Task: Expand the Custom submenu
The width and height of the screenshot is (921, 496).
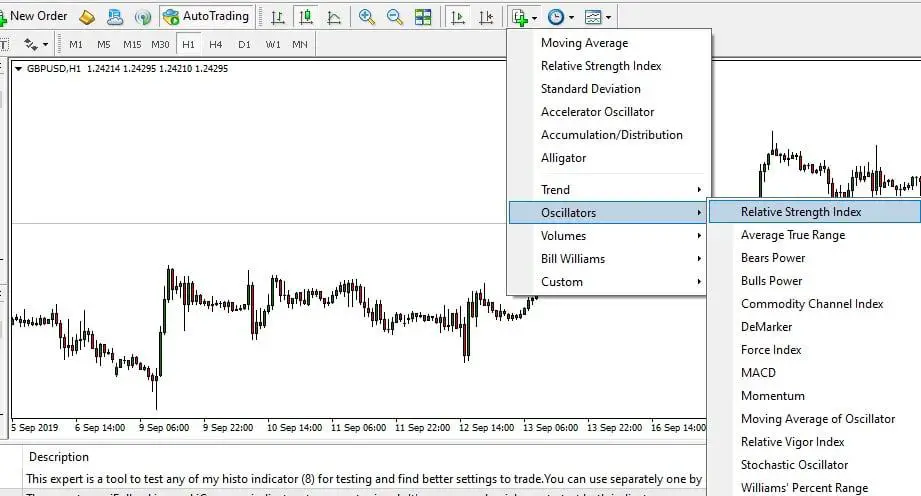Action: pyautogui.click(x=609, y=281)
